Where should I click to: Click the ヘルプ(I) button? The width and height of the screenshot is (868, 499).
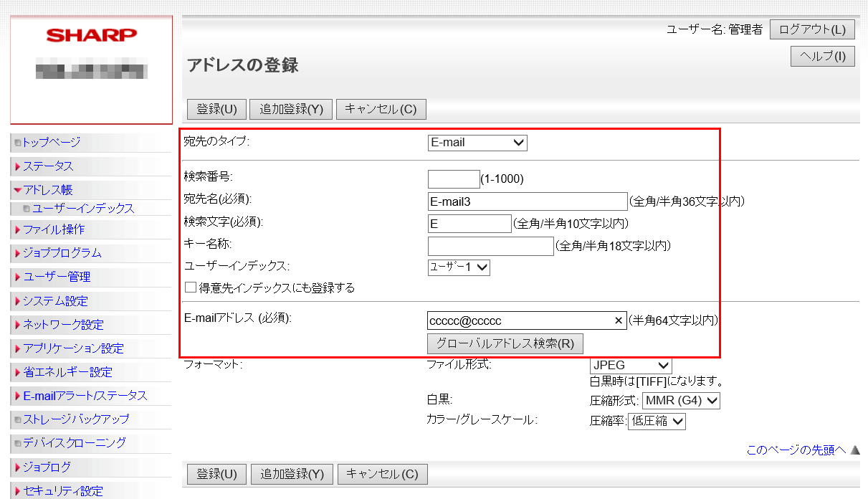pyautogui.click(x=823, y=56)
